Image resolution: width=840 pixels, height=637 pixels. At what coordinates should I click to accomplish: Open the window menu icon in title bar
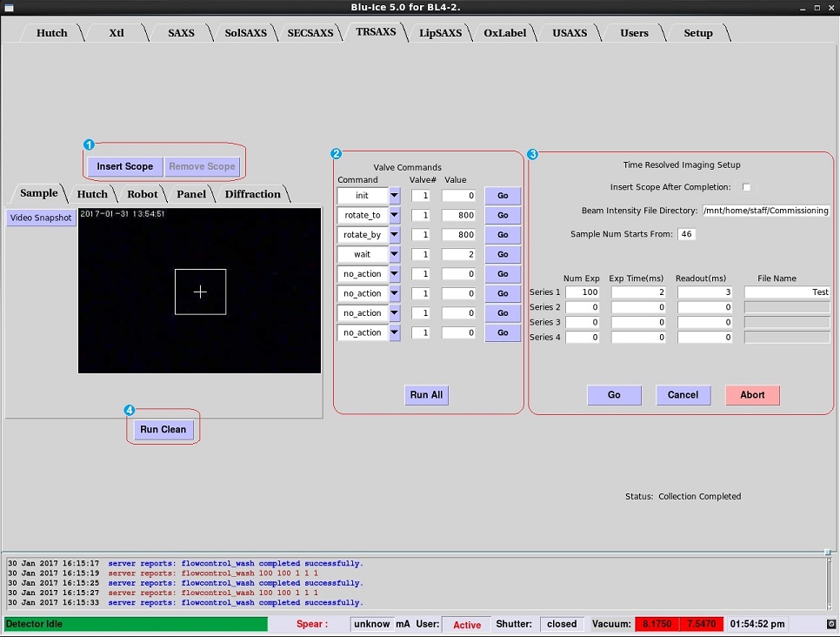(9, 7)
